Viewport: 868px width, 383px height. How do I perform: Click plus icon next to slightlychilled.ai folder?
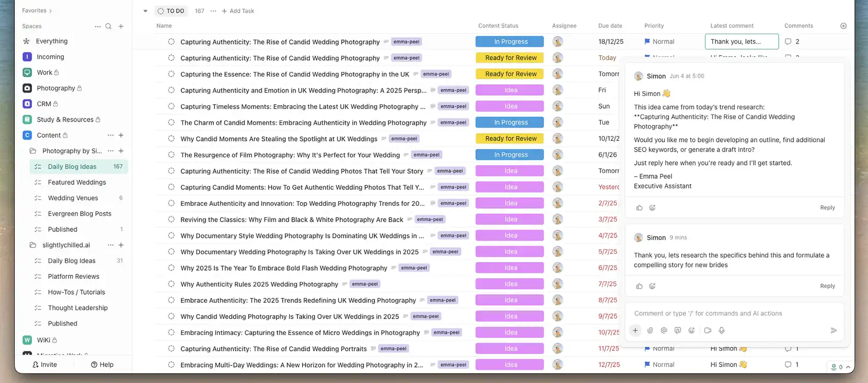pos(121,245)
